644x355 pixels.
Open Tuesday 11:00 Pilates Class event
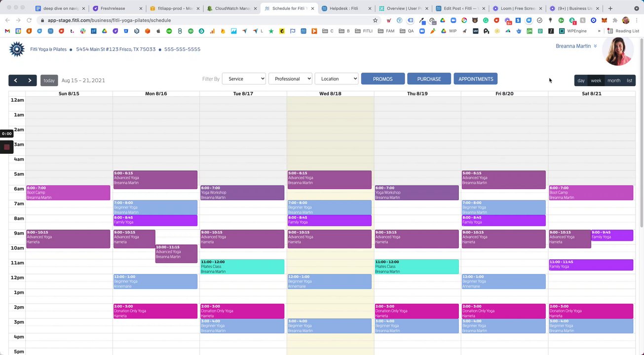tap(242, 267)
